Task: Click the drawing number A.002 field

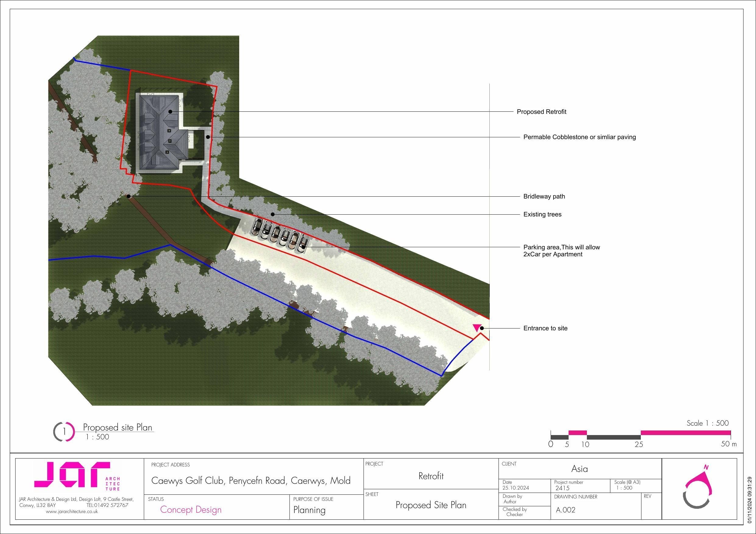Action: (x=565, y=510)
